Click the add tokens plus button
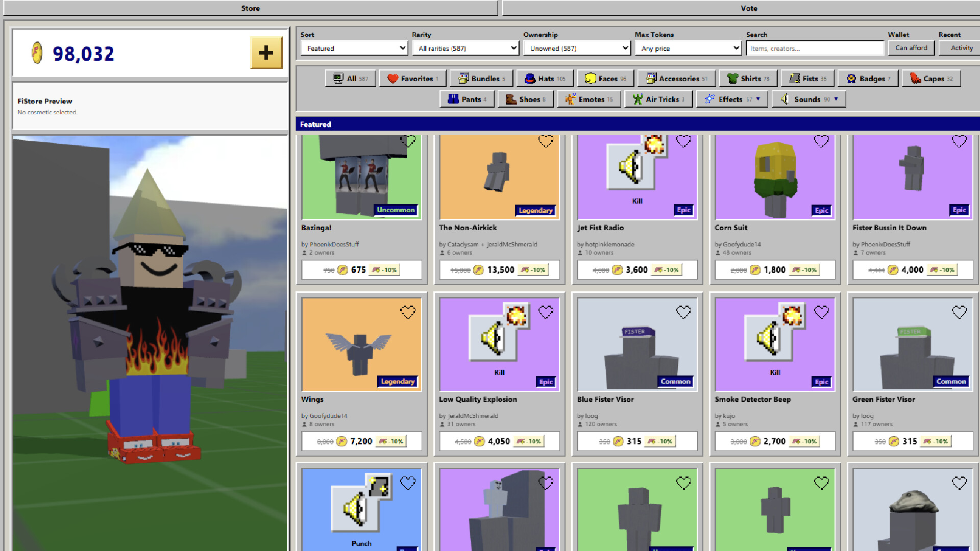The image size is (980, 551). click(x=266, y=53)
